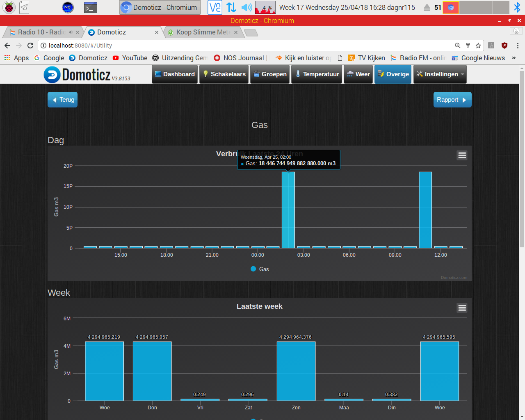The height and width of the screenshot is (420, 525).
Task: Open the Chromium three-dot menu
Action: pyautogui.click(x=518, y=46)
